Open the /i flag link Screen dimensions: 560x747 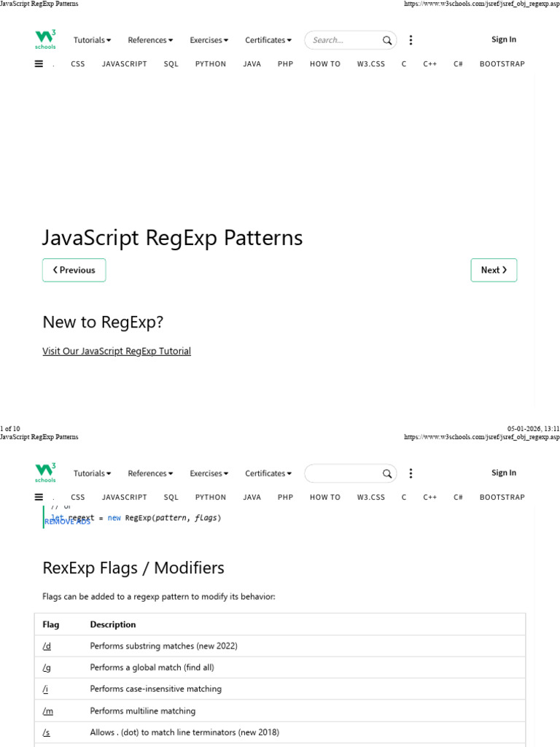[45, 689]
